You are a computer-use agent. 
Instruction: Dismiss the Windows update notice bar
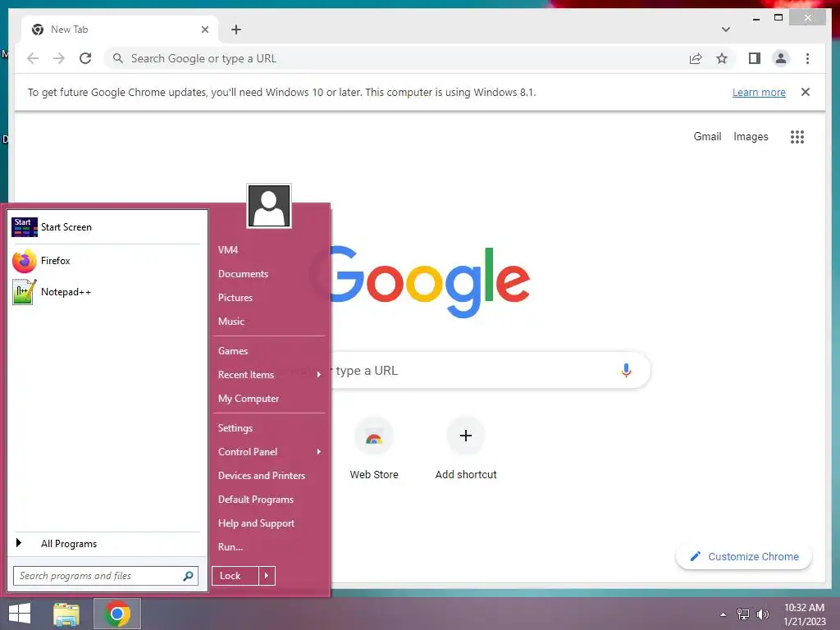click(x=806, y=92)
